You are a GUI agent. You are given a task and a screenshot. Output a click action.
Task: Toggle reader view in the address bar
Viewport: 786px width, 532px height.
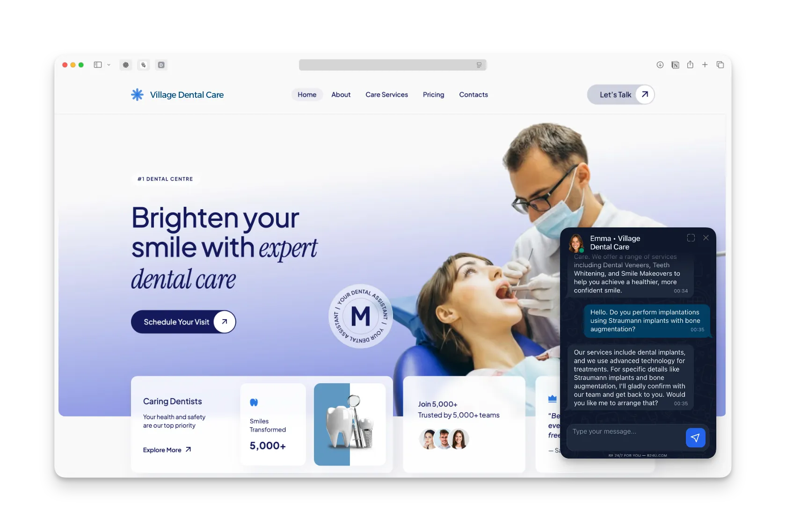coord(478,65)
